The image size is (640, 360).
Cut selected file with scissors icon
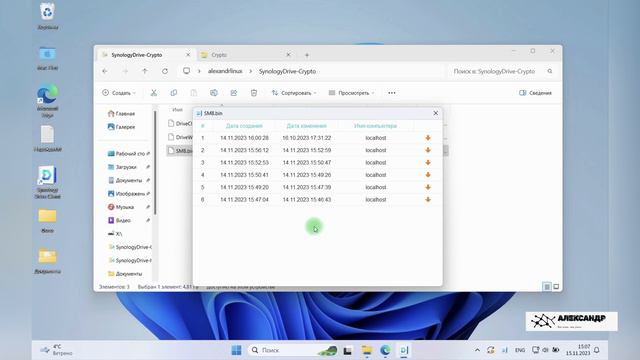pyautogui.click(x=153, y=93)
